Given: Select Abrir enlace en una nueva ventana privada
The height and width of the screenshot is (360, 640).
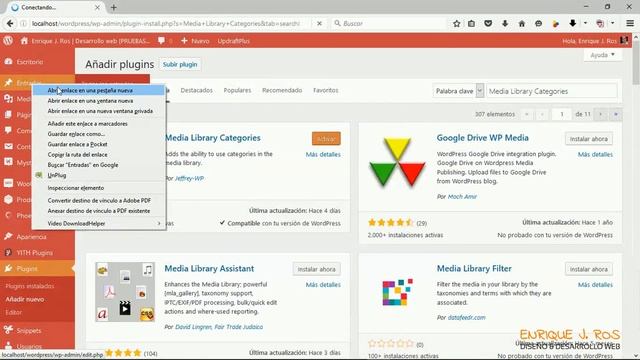Looking at the screenshot, I should tap(99, 111).
